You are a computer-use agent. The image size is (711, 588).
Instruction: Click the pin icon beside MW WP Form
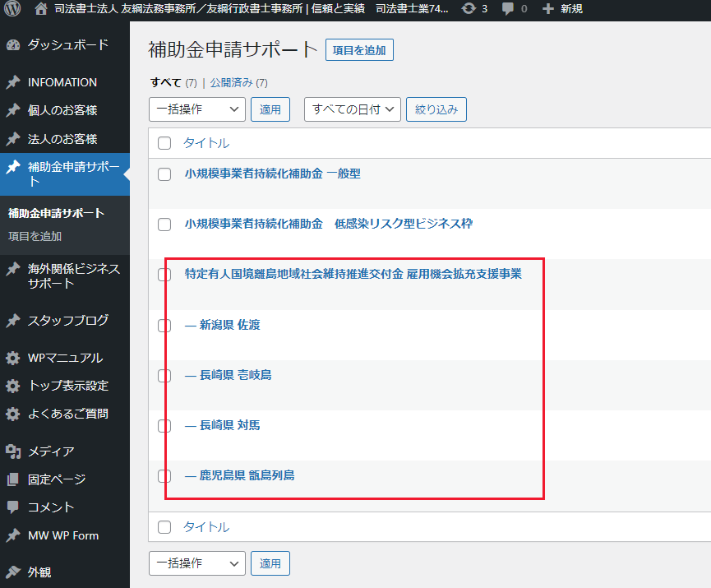(13, 535)
